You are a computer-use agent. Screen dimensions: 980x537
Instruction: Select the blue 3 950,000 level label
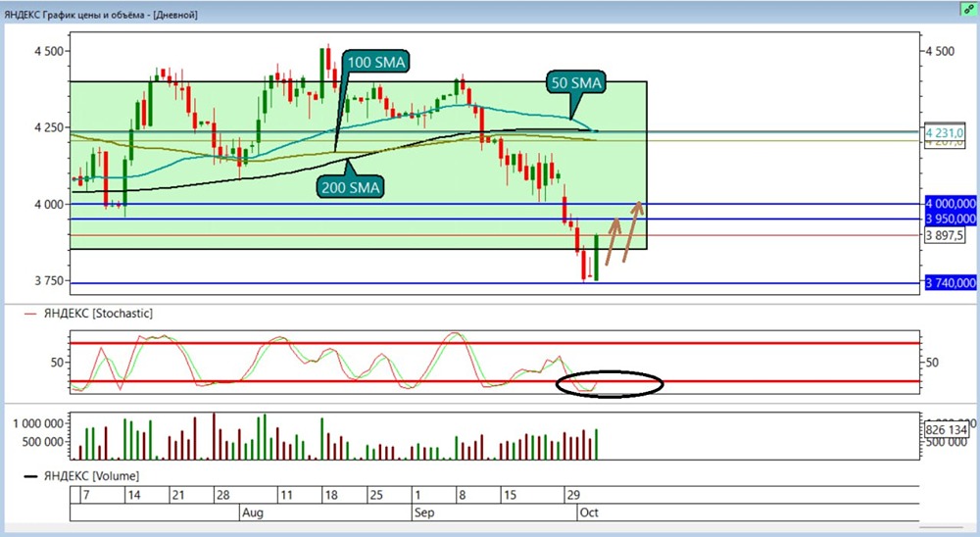(x=951, y=219)
